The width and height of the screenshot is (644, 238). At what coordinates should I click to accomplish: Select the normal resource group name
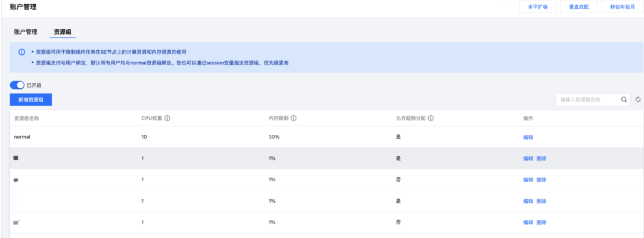pyautogui.click(x=23, y=137)
